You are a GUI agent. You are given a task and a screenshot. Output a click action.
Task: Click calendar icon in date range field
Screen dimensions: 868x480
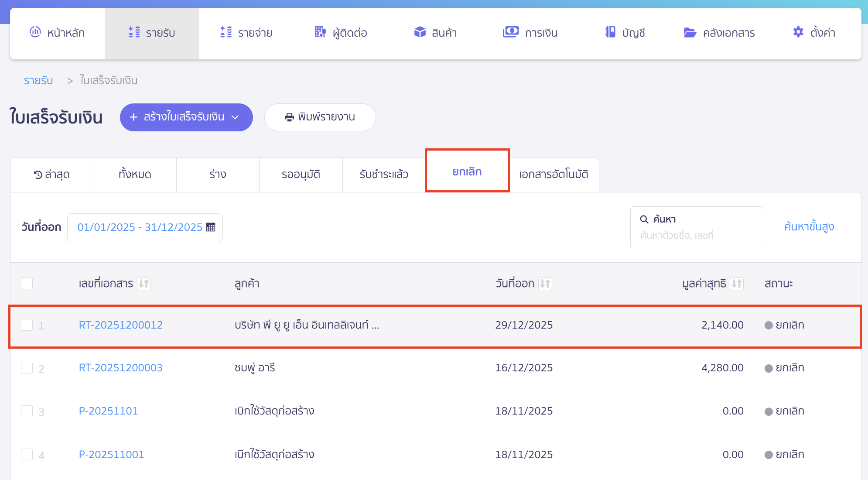click(x=211, y=227)
